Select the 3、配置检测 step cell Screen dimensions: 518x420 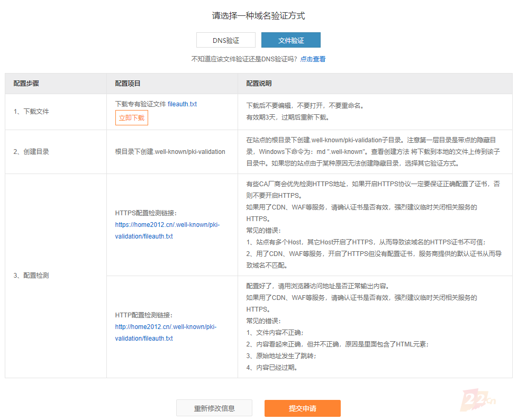[31, 276]
